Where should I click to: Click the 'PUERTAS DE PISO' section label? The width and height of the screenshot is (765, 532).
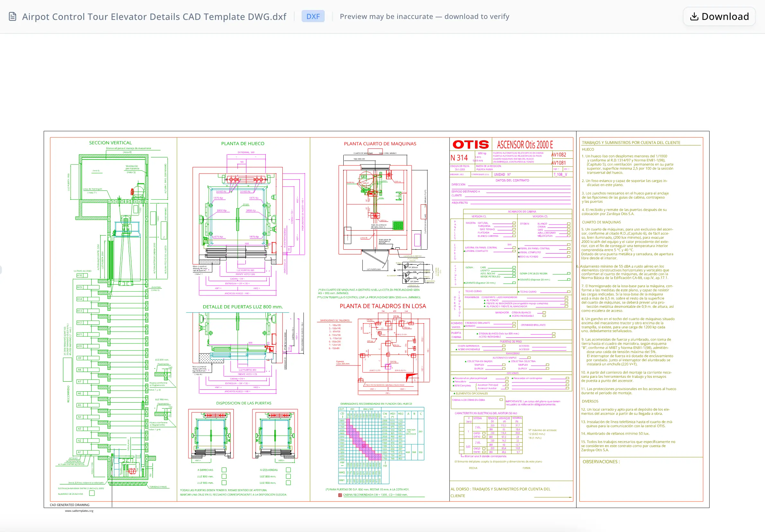pos(510,342)
